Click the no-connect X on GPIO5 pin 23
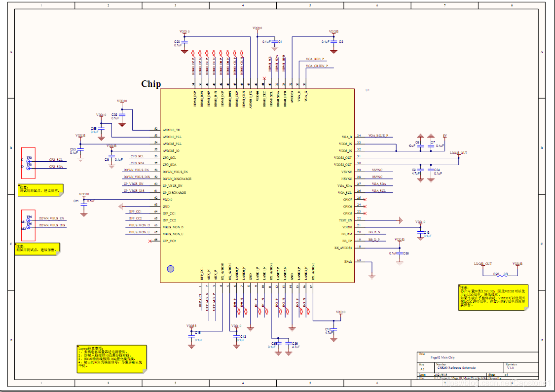This screenshot has width=555, height=392. coord(365,214)
